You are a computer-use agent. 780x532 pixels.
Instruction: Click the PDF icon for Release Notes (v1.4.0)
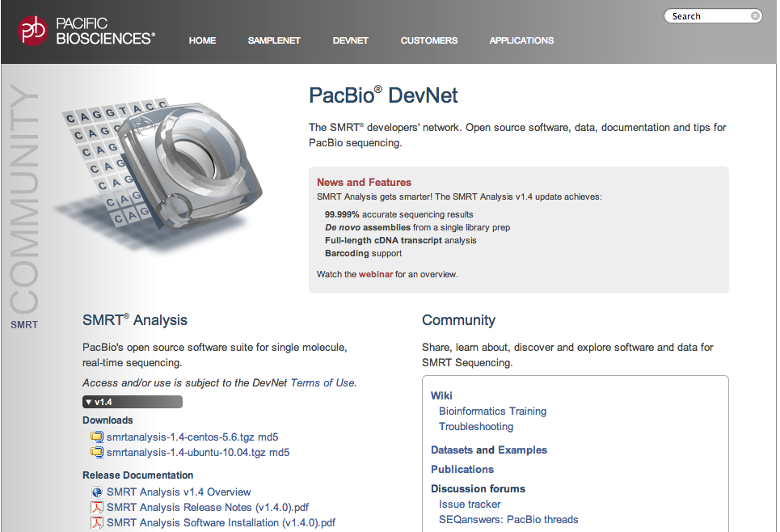tap(97, 506)
